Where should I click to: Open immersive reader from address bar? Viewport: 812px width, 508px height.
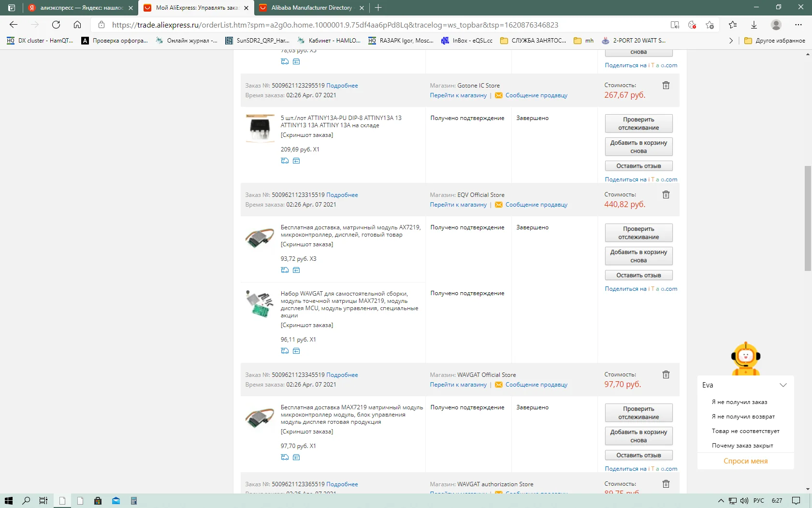(x=675, y=25)
